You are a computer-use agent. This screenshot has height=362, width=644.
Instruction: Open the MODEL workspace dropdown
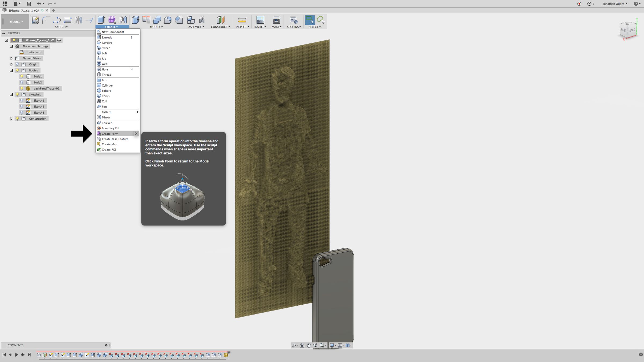coord(16,22)
